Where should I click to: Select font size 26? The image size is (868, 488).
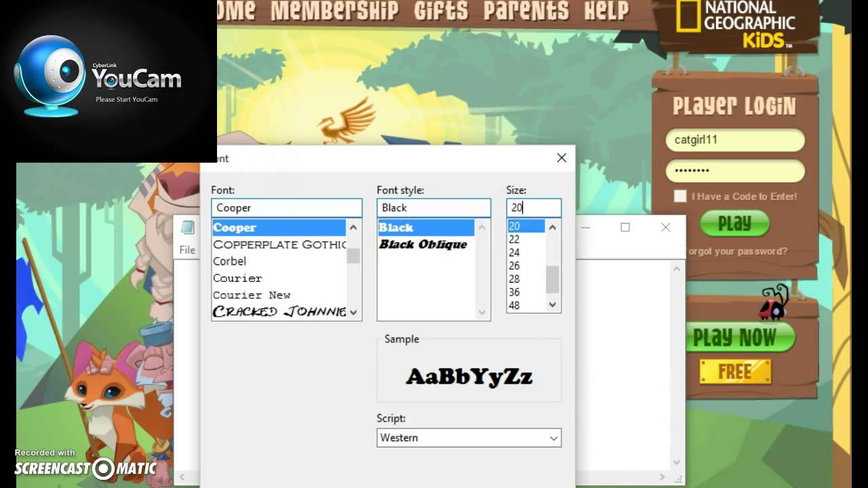pos(526,266)
